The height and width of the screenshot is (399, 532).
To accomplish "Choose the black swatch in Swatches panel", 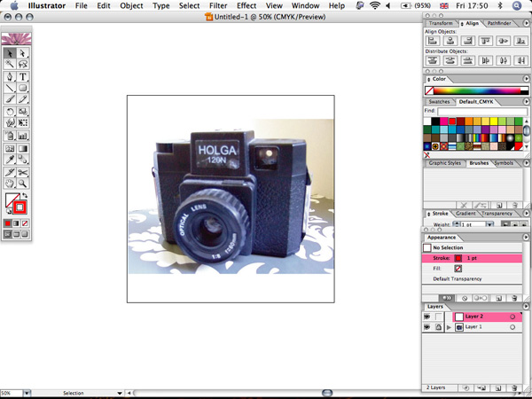I will (435, 121).
